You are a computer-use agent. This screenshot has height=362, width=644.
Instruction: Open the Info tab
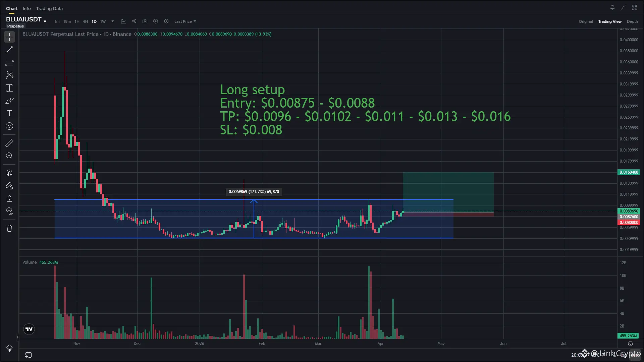[x=26, y=8]
